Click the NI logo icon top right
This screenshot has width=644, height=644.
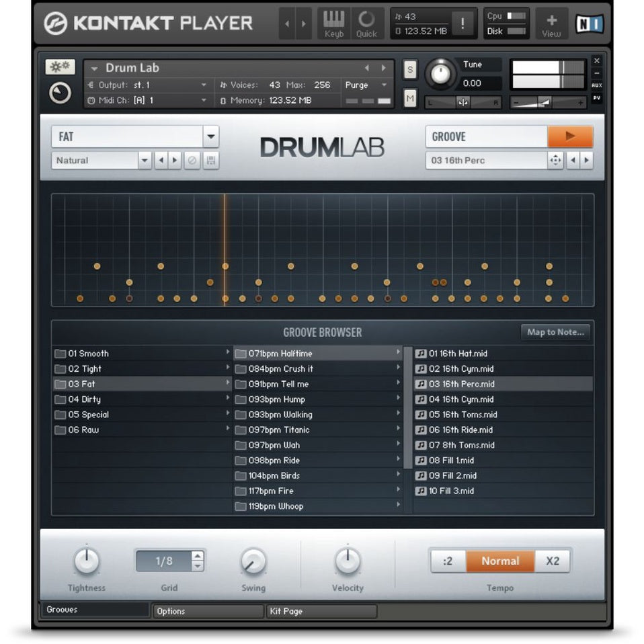590,22
